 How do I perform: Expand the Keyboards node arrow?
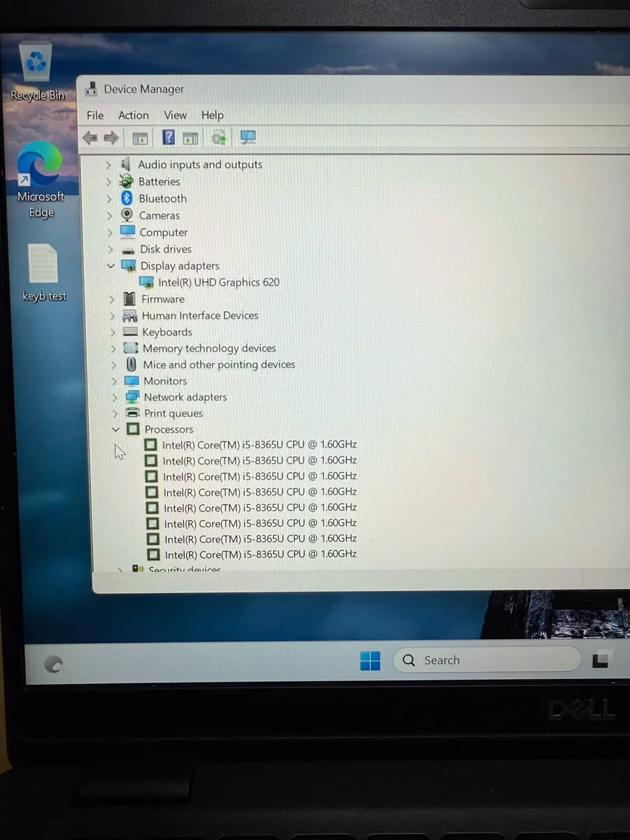113,332
